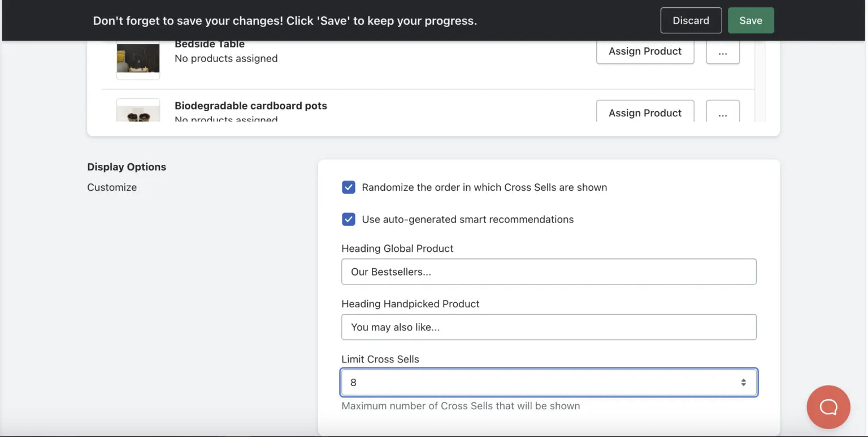
Task: Focus the Heading Global Product field
Action: (x=549, y=272)
